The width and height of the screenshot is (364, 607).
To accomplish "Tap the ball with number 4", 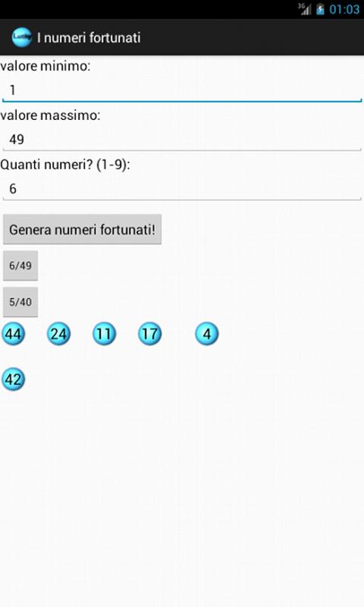I will pos(207,334).
